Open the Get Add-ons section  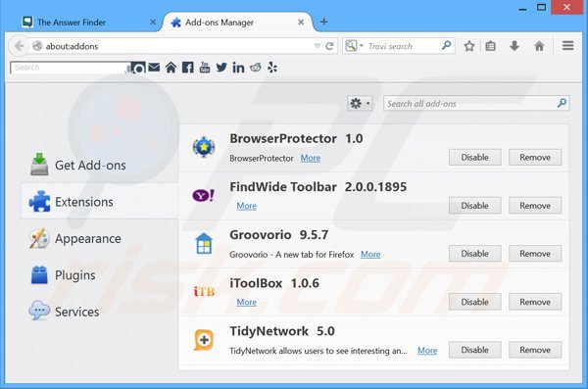point(99,165)
